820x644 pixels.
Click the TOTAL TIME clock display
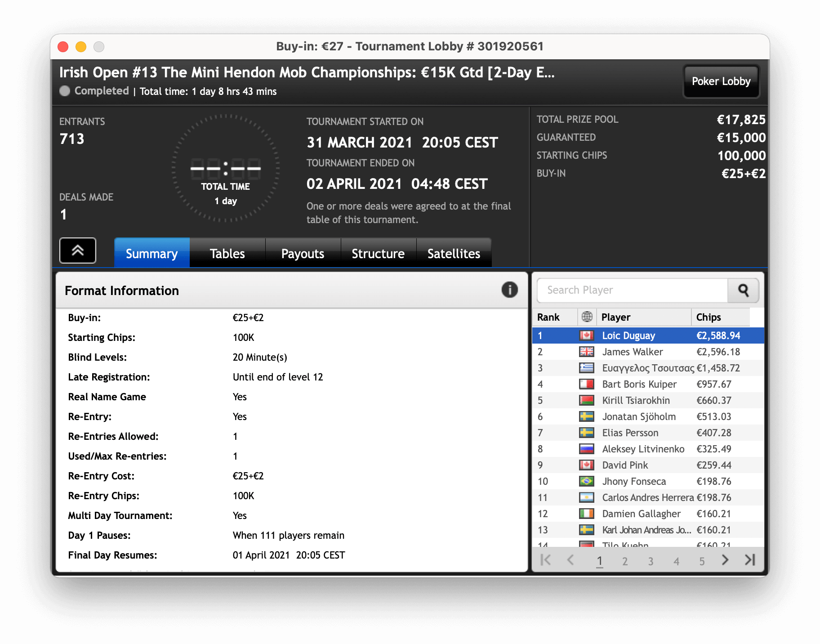pos(226,169)
